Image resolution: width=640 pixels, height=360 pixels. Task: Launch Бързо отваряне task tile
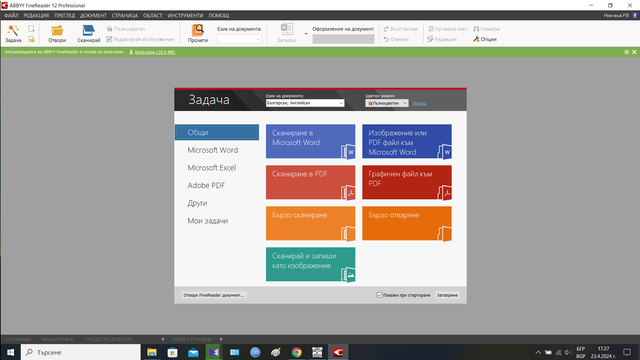pyautogui.click(x=407, y=223)
